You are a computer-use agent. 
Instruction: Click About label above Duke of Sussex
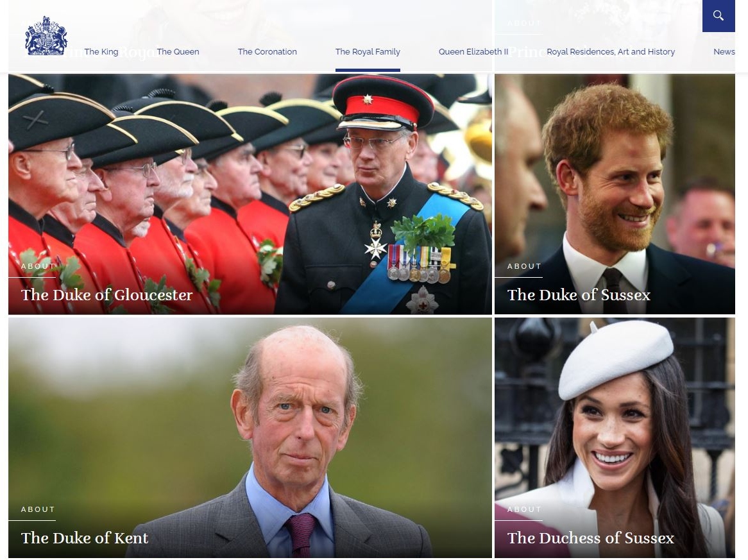pos(524,266)
